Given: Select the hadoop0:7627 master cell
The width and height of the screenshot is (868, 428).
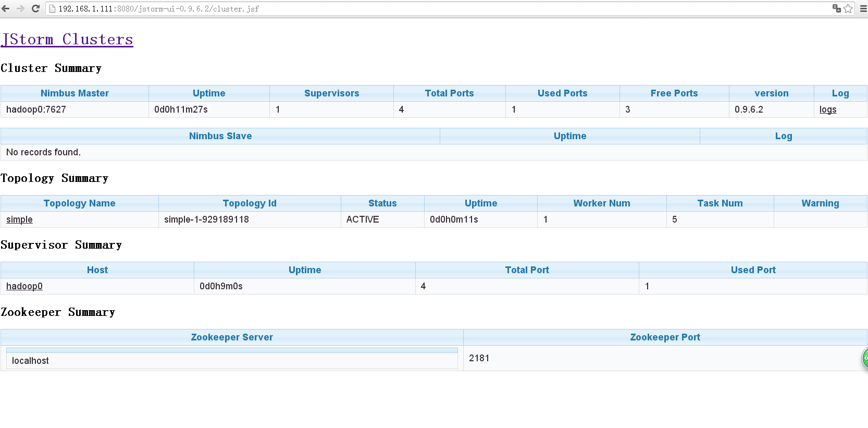Looking at the screenshot, I should click(75, 109).
